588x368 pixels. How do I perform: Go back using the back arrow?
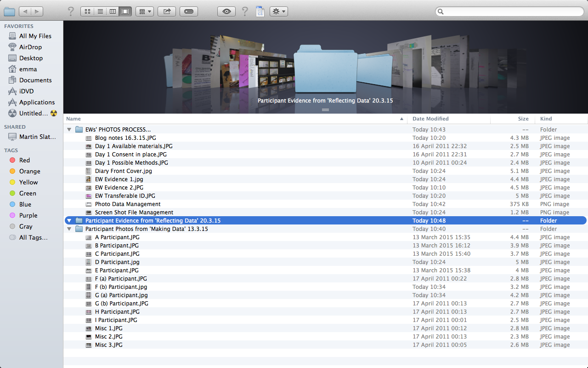coord(25,11)
